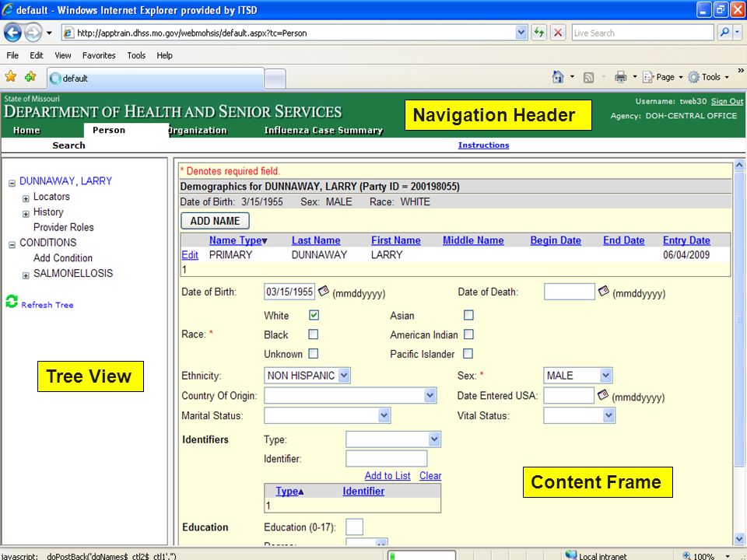Collapse the DUNNAWAY, LARRY tree node
747x560 pixels.
12,184
